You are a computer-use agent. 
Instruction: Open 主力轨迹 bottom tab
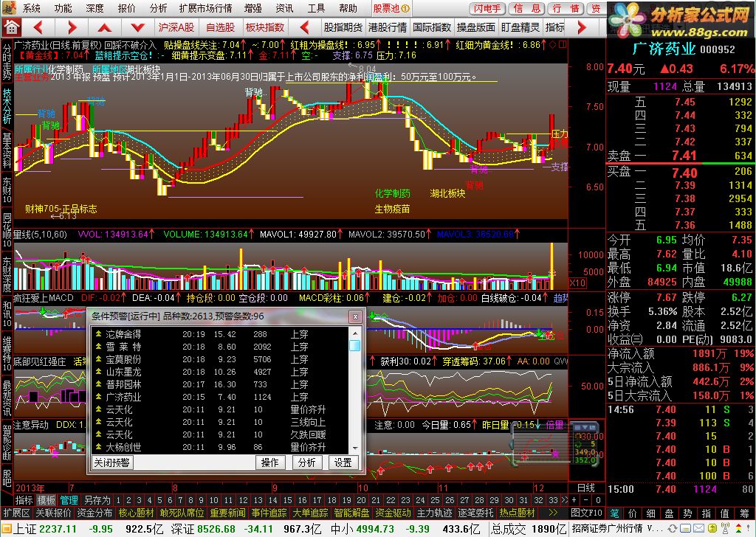(x=434, y=513)
